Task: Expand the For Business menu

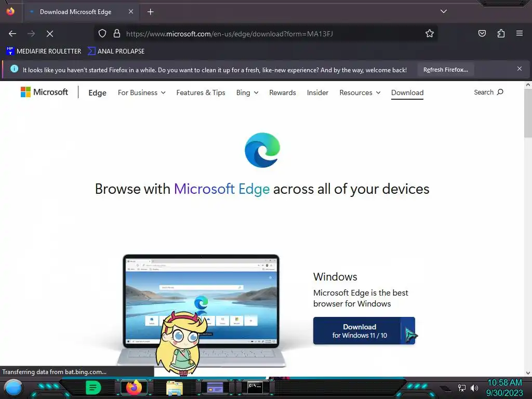Action: [x=141, y=92]
